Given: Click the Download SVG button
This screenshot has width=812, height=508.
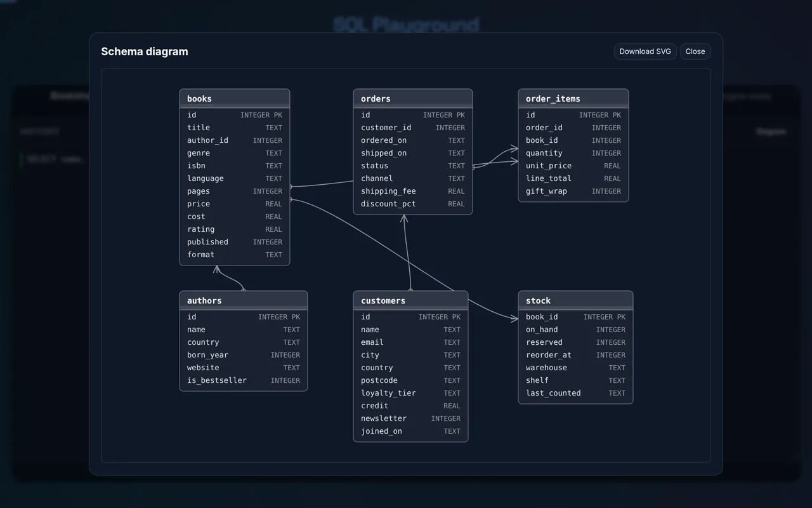Looking at the screenshot, I should point(645,51).
